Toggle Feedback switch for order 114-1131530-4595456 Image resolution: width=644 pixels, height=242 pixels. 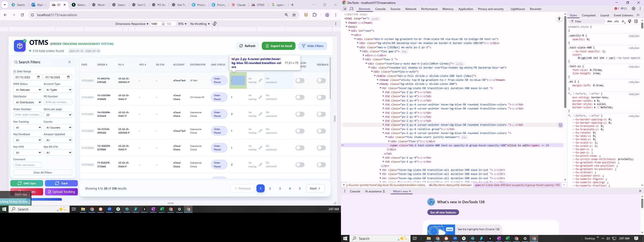pos(321,131)
